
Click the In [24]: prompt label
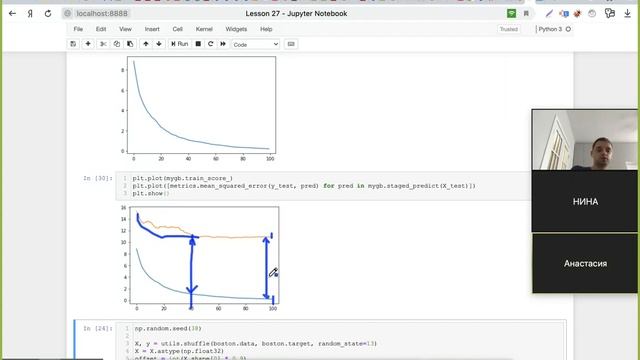(x=98, y=329)
